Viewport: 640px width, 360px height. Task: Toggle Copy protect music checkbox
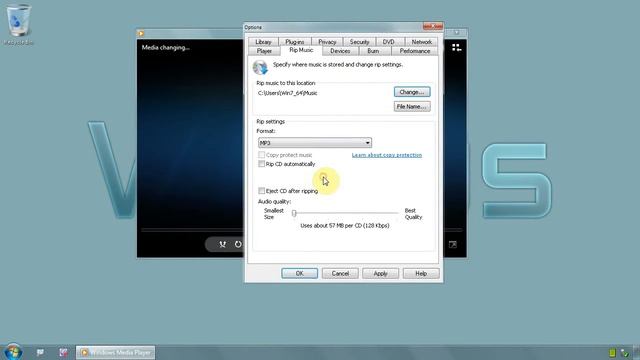(262, 155)
